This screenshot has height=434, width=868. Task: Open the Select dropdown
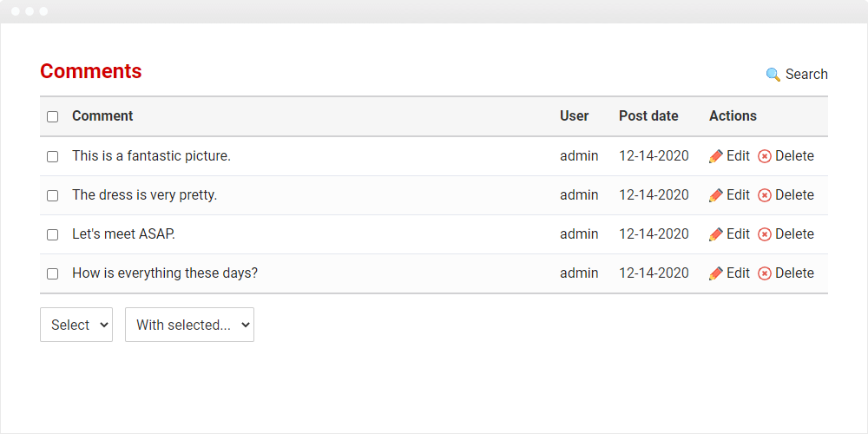tap(76, 325)
